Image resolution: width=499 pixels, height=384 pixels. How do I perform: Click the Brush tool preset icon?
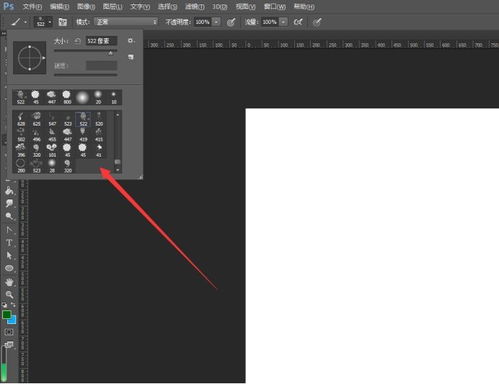point(16,22)
